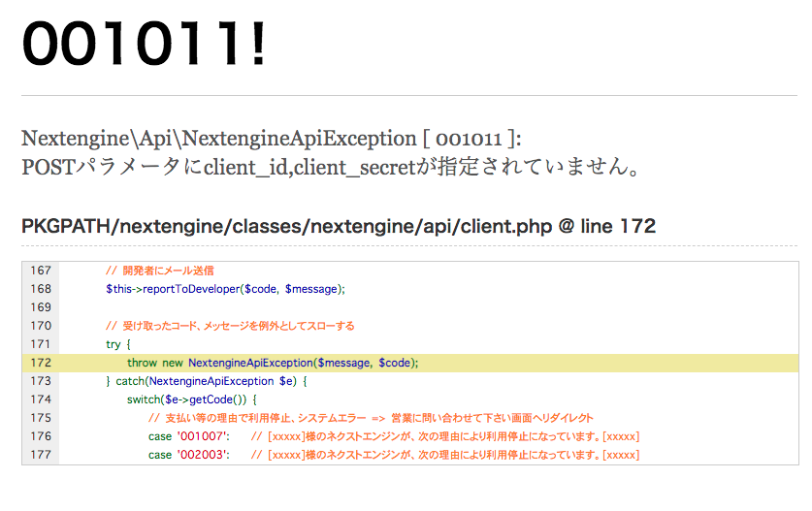Click the switch($e->getCode()) statement
Viewport: 812px width, 511px height.
pos(190,399)
